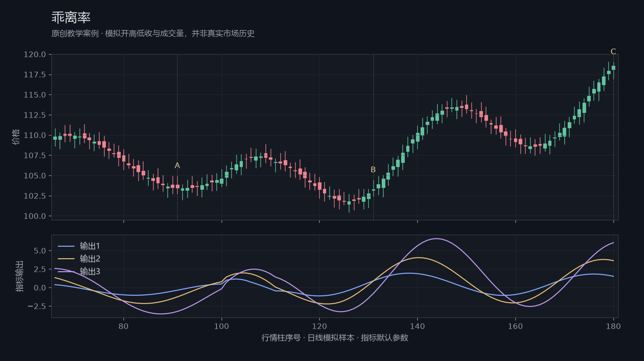644x361 pixels.
Task: Click marker label A on price chart
Action: point(177,166)
